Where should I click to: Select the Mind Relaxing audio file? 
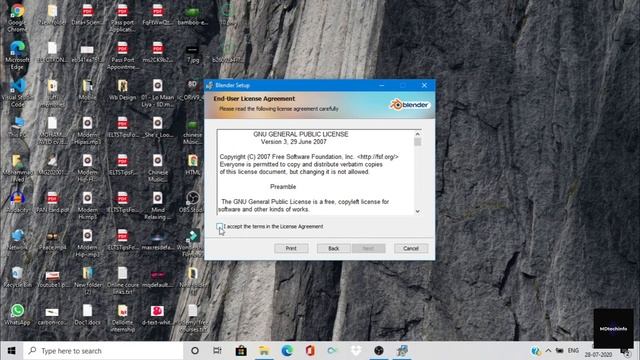pyautogui.click(x=158, y=205)
